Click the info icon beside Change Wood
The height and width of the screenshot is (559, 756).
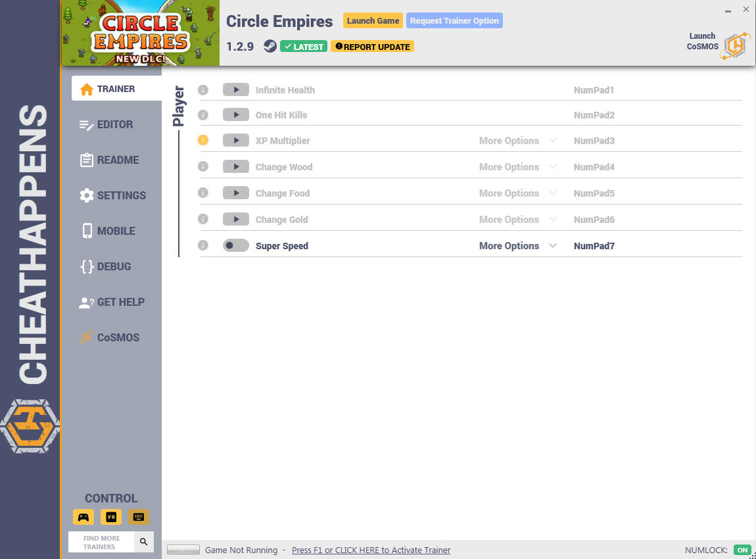click(x=203, y=166)
